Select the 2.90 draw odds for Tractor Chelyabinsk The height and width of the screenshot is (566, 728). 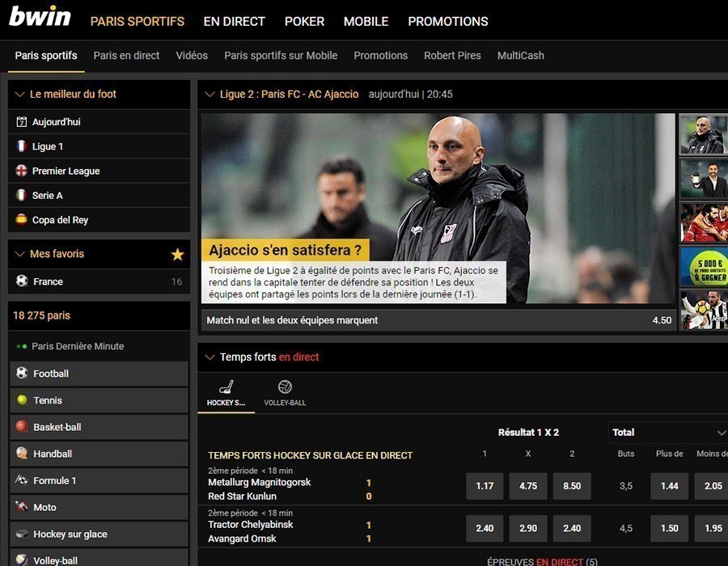click(x=528, y=528)
